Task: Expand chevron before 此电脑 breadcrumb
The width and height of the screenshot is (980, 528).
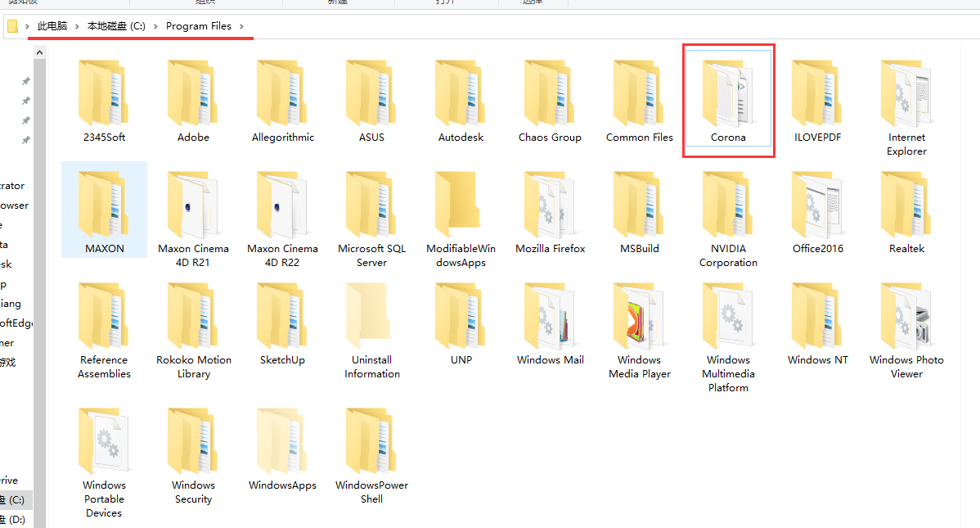Action: (x=27, y=26)
